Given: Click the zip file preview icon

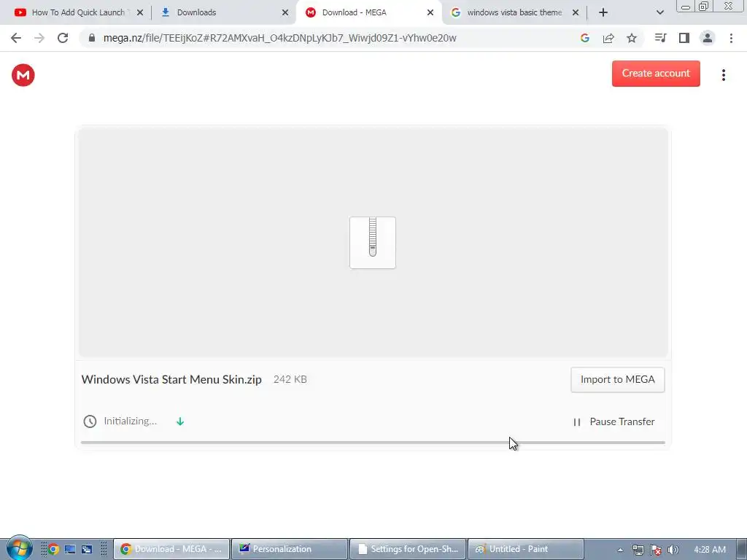Looking at the screenshot, I should 373,242.
